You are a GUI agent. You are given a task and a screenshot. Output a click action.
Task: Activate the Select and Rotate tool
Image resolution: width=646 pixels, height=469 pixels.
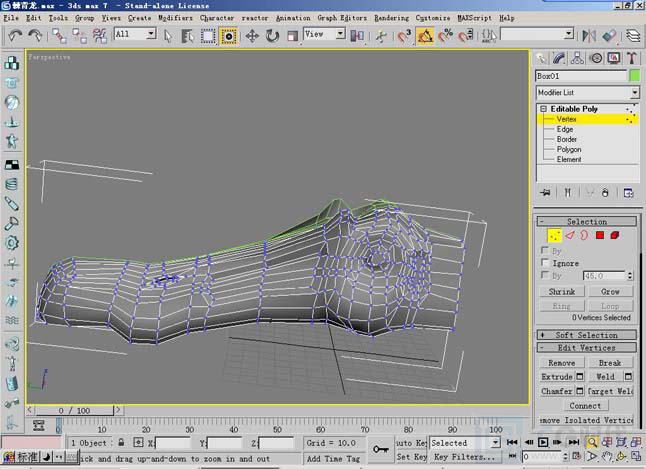pos(272,36)
